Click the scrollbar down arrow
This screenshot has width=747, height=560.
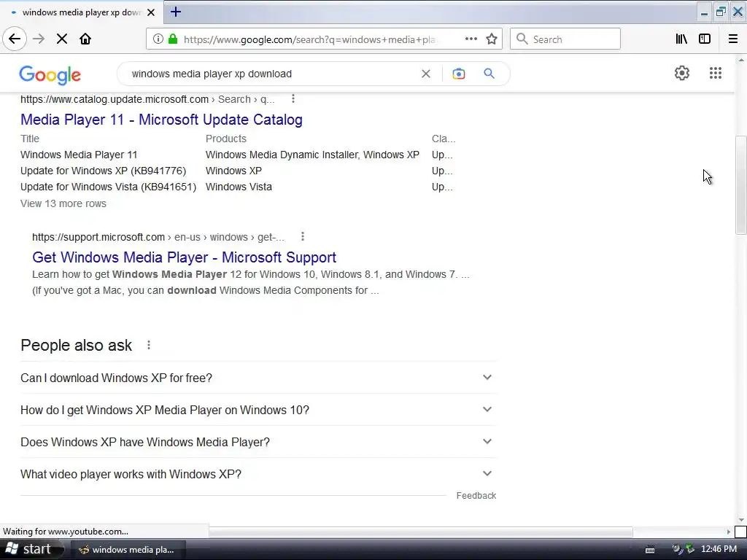pyautogui.click(x=741, y=520)
